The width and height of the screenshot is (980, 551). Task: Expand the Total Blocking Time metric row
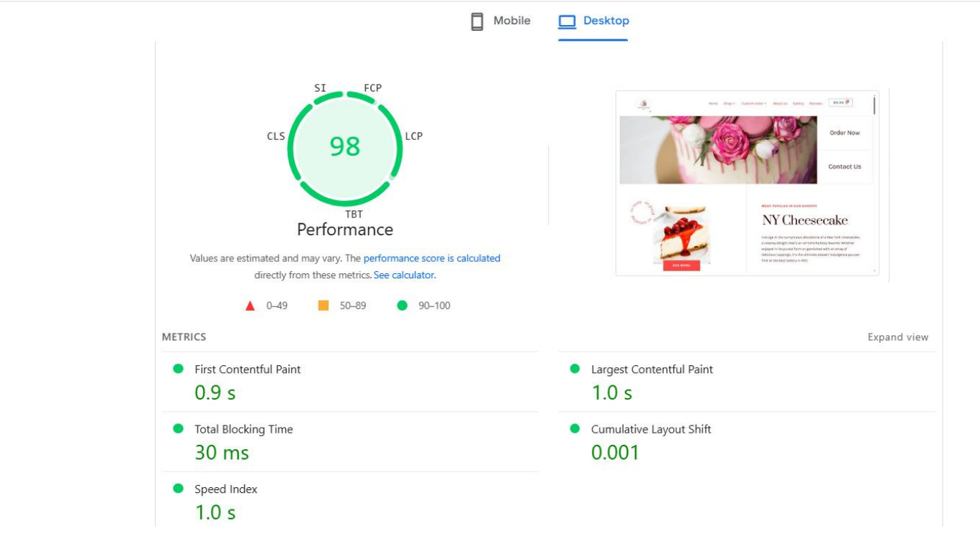click(243, 429)
